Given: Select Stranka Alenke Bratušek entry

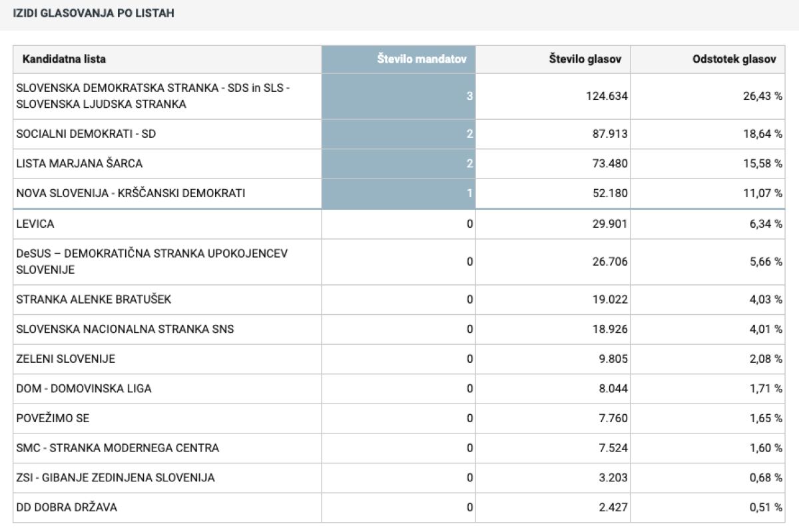Looking at the screenshot, I should 93,300.
